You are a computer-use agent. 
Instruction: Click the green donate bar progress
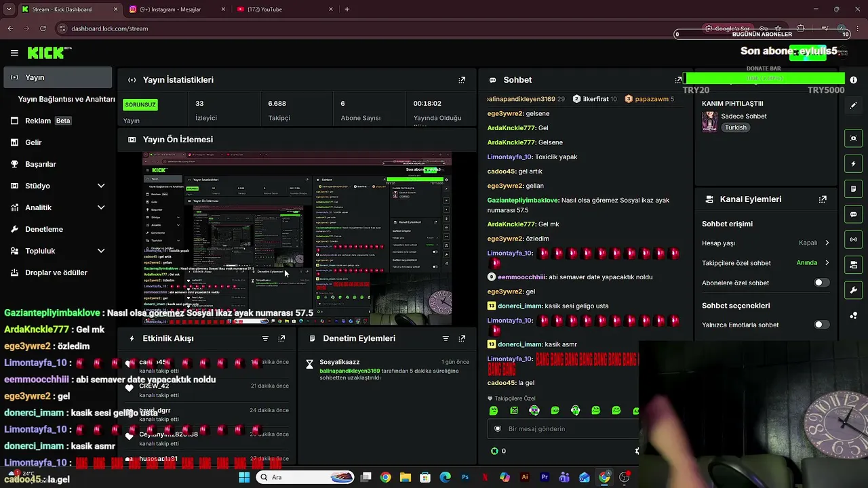pyautogui.click(x=764, y=79)
